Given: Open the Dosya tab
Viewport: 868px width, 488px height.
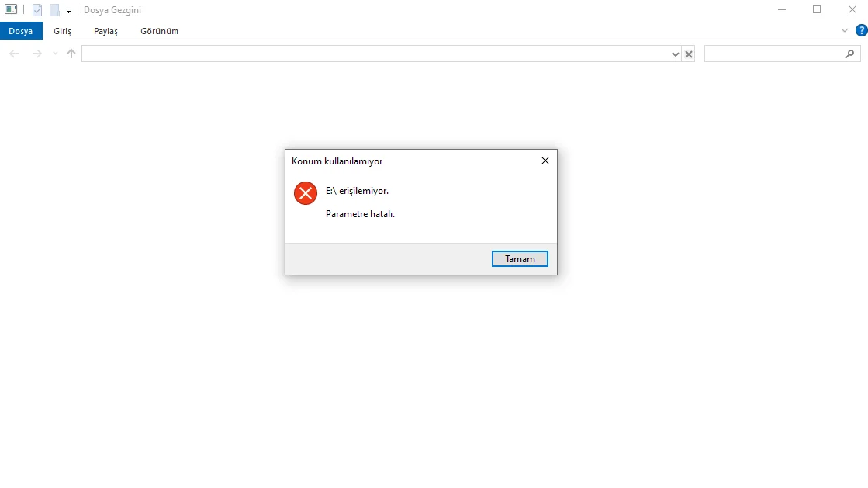Looking at the screenshot, I should [21, 31].
